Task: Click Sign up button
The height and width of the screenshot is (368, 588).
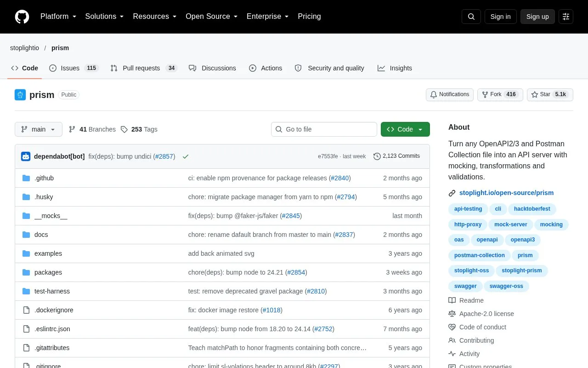Action: pos(537,17)
